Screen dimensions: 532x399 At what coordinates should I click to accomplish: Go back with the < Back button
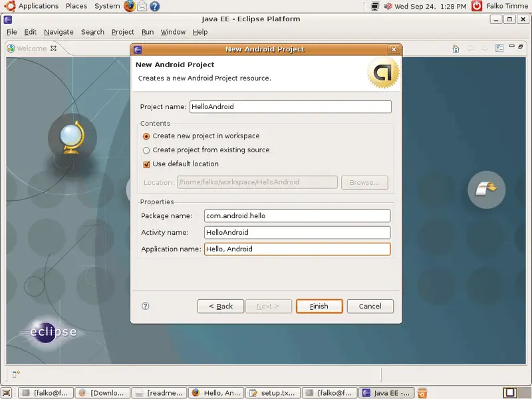point(221,306)
